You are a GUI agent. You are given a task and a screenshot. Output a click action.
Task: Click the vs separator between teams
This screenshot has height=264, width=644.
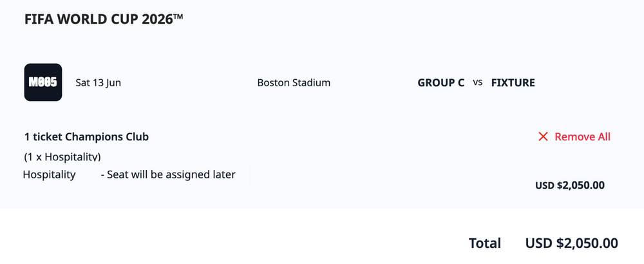click(478, 82)
